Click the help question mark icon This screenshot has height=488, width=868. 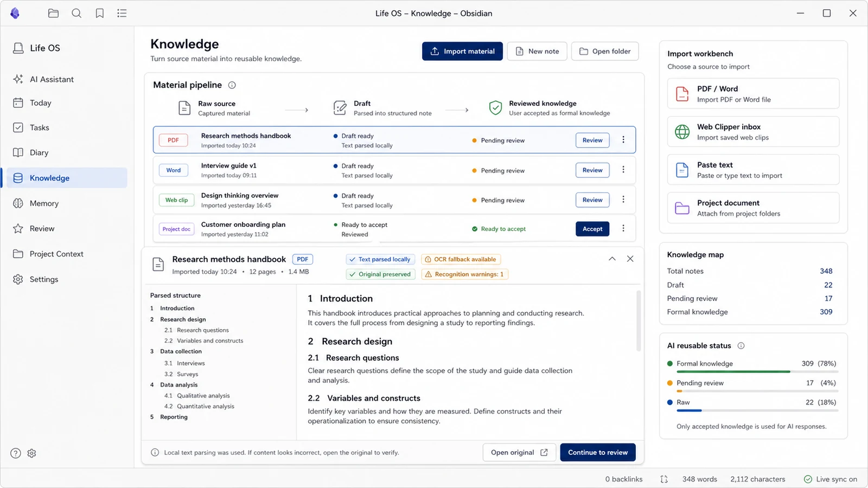(16, 453)
